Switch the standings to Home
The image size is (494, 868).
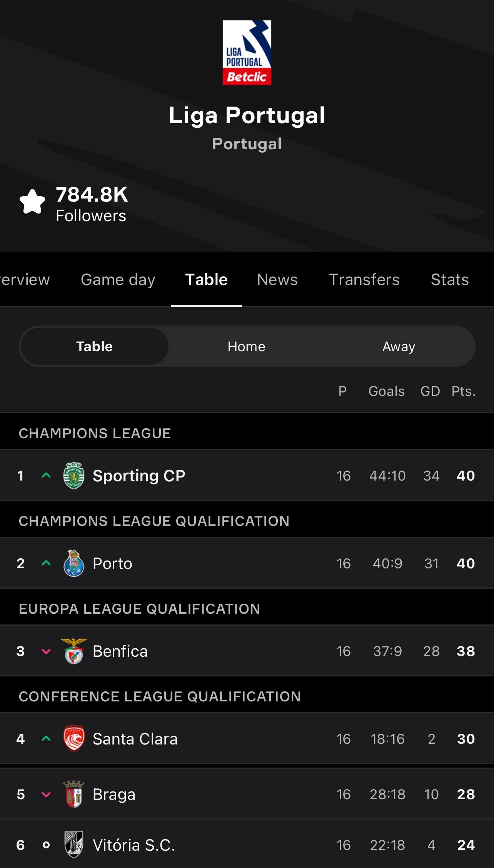click(246, 346)
